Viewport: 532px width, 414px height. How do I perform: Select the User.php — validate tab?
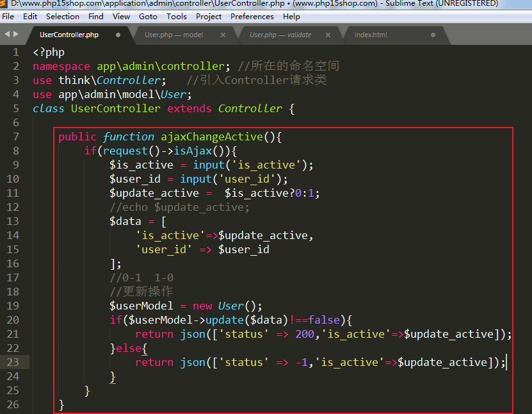tap(280, 35)
